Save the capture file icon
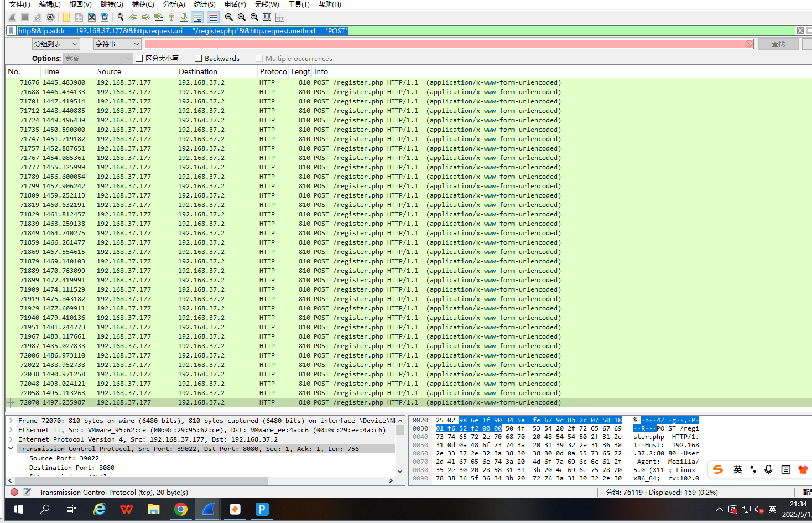812x523 pixels. click(x=79, y=17)
